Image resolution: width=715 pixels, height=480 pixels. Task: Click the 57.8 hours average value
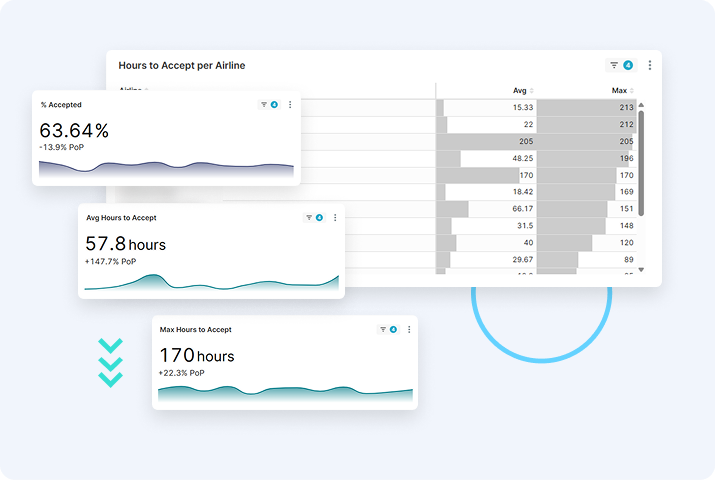coord(125,244)
